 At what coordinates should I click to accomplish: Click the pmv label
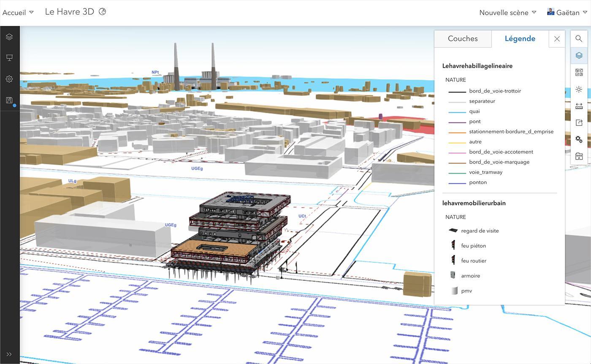(466, 291)
